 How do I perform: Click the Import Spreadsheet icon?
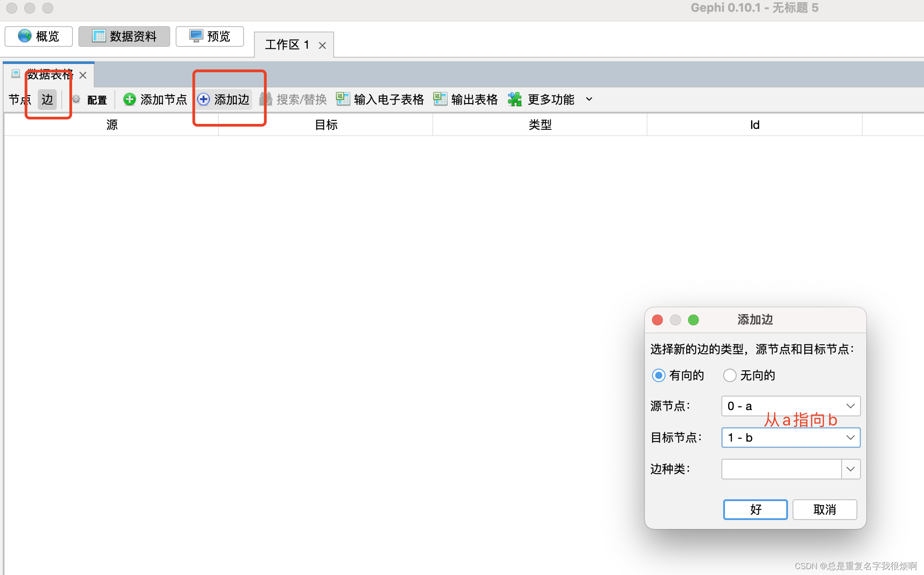point(343,99)
